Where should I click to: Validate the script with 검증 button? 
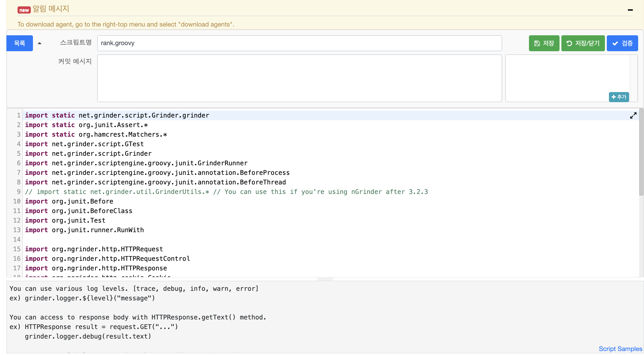click(x=622, y=43)
